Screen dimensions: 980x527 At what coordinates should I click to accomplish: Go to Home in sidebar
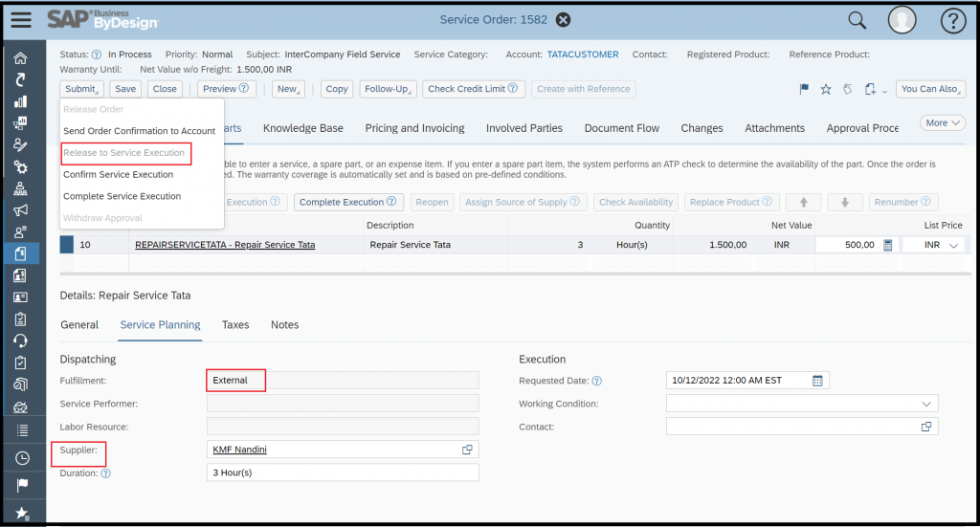[21, 58]
